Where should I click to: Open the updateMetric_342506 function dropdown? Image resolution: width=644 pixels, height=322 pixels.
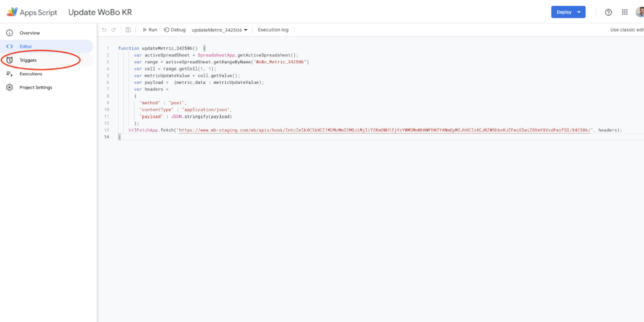(x=220, y=30)
